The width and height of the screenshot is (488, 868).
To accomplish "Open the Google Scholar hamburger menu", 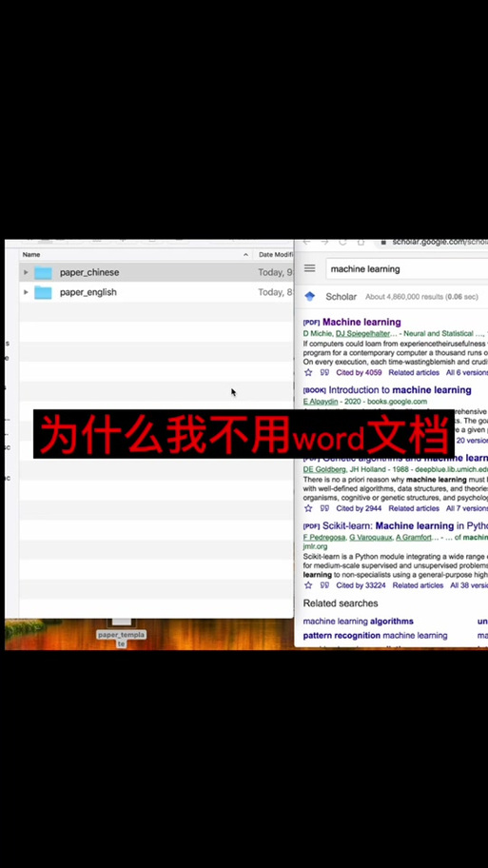I will point(310,268).
